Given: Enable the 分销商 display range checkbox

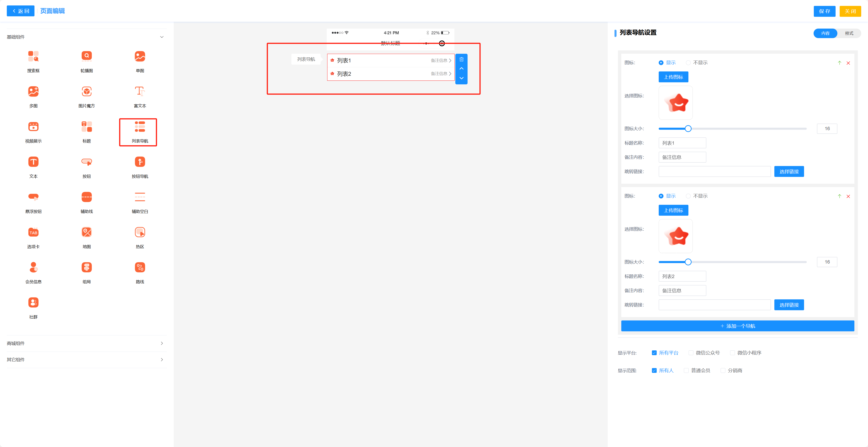Looking at the screenshot, I should click(722, 371).
